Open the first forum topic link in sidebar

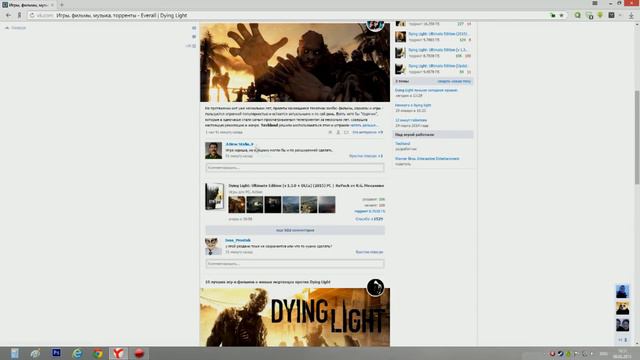(x=426, y=90)
